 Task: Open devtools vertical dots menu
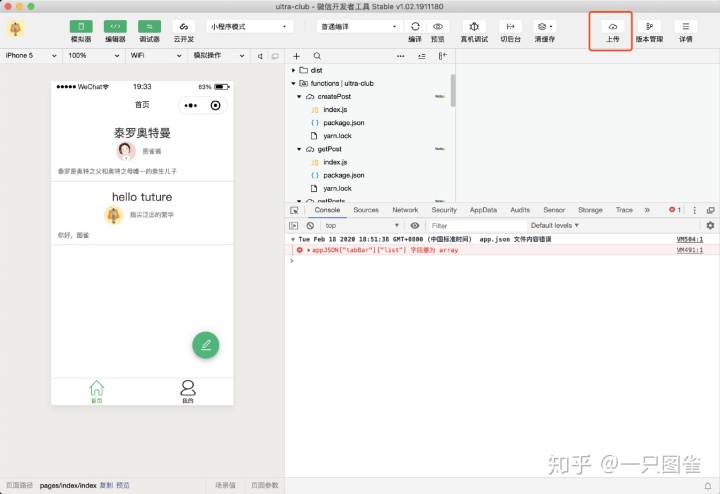point(694,210)
